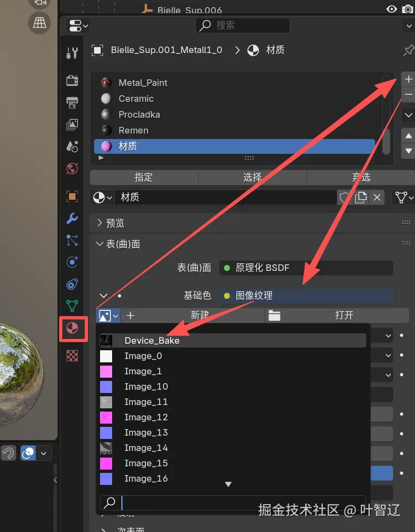Choose Image_0 from image list

click(232, 356)
